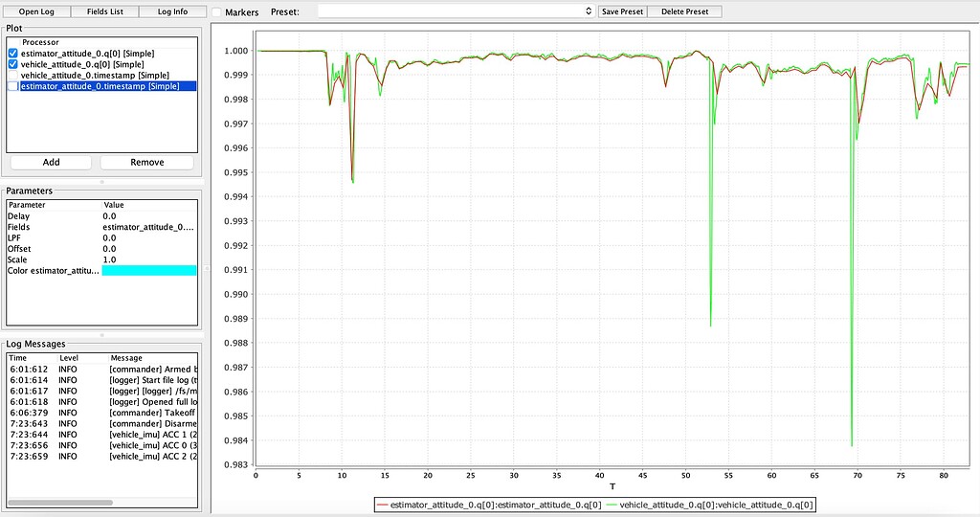Enable estimator_attitude_0.timestamp processor checkbox
The height and width of the screenshot is (517, 980).
click(13, 86)
